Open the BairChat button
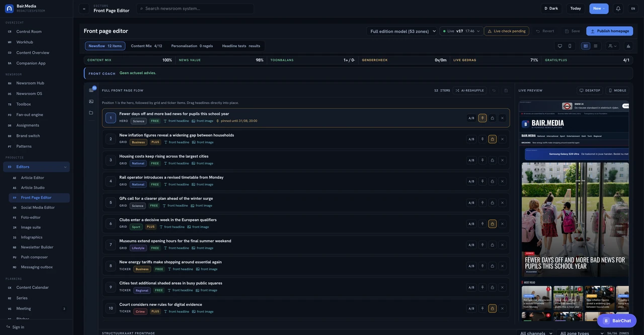The width and height of the screenshot is (644, 335). 617,320
